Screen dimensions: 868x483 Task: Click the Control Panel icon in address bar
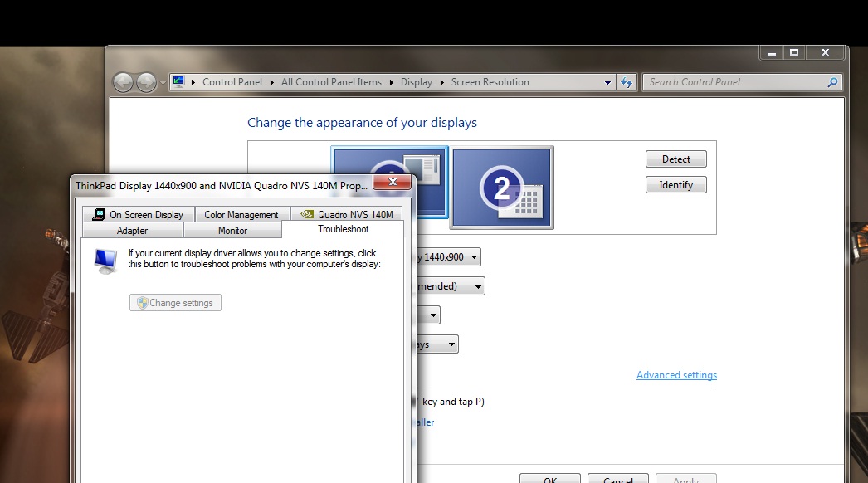click(178, 82)
